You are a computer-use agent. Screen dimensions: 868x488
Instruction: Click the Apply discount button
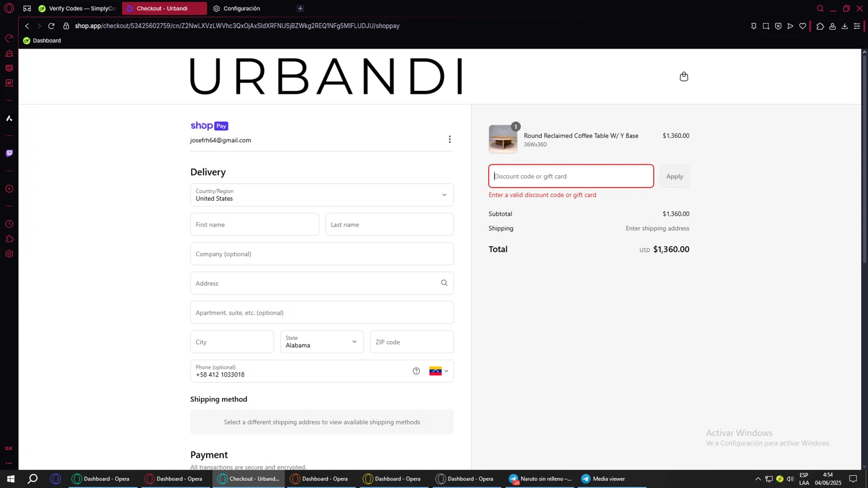675,176
